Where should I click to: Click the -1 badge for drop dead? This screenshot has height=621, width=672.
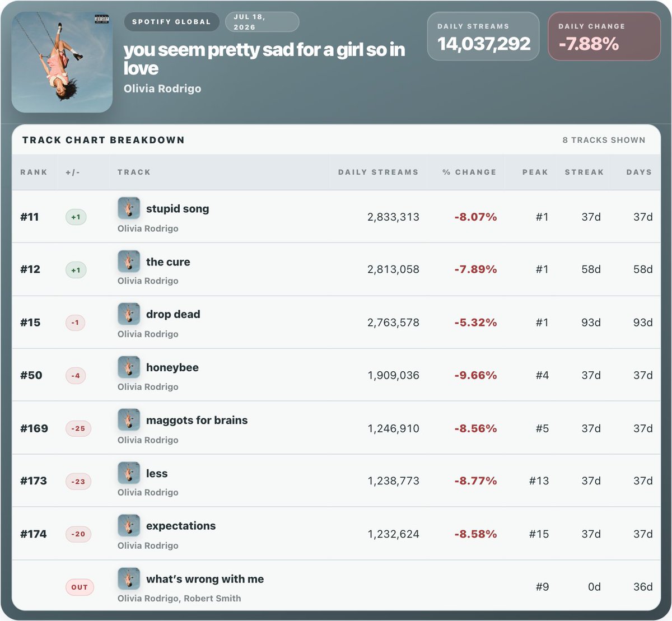point(76,323)
